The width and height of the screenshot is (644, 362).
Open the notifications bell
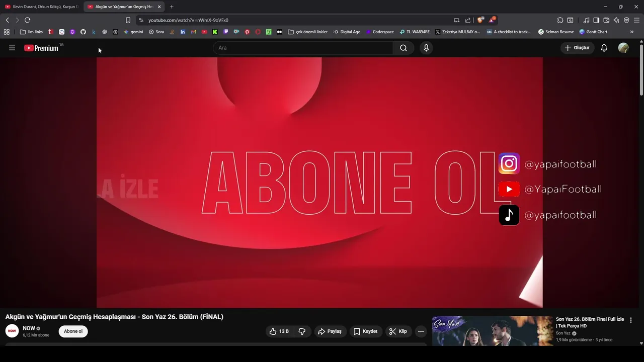point(604,48)
